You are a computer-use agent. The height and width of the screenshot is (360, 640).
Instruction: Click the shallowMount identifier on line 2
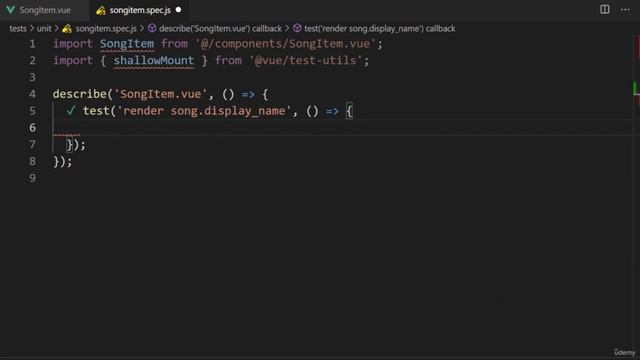[153, 60]
